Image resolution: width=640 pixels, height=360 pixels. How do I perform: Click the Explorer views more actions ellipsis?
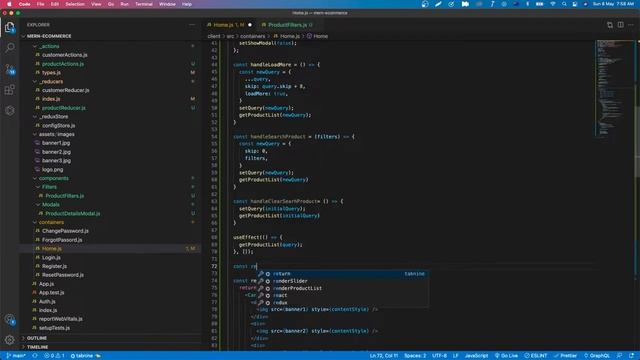click(192, 25)
